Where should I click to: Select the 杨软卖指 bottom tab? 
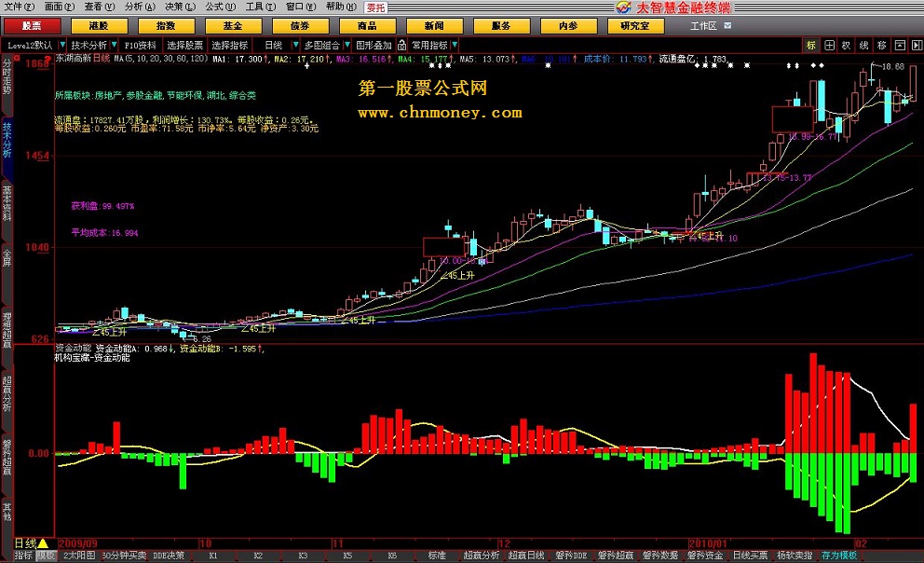[x=795, y=556]
